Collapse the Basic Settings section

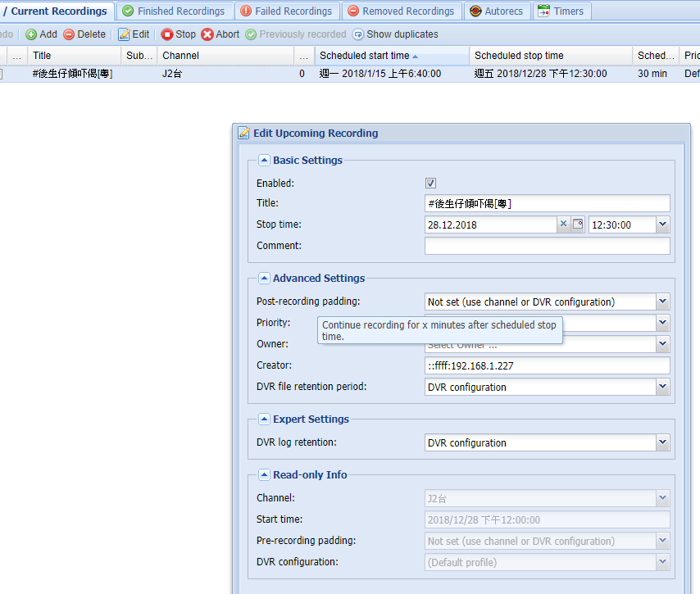coord(264,161)
